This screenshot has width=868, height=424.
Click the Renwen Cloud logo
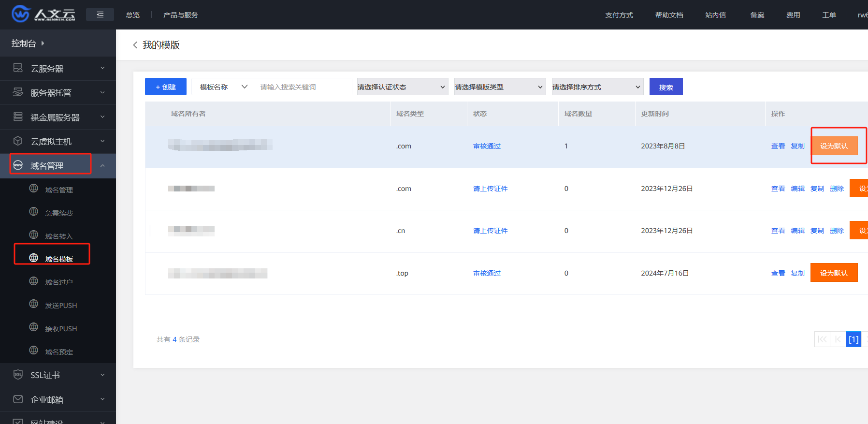tap(43, 14)
